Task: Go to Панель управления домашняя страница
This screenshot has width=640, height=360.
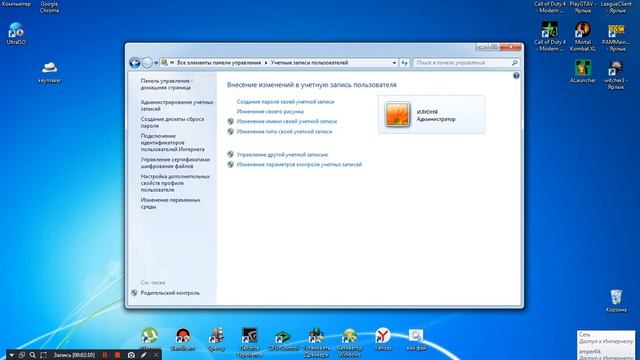Action: (x=167, y=84)
